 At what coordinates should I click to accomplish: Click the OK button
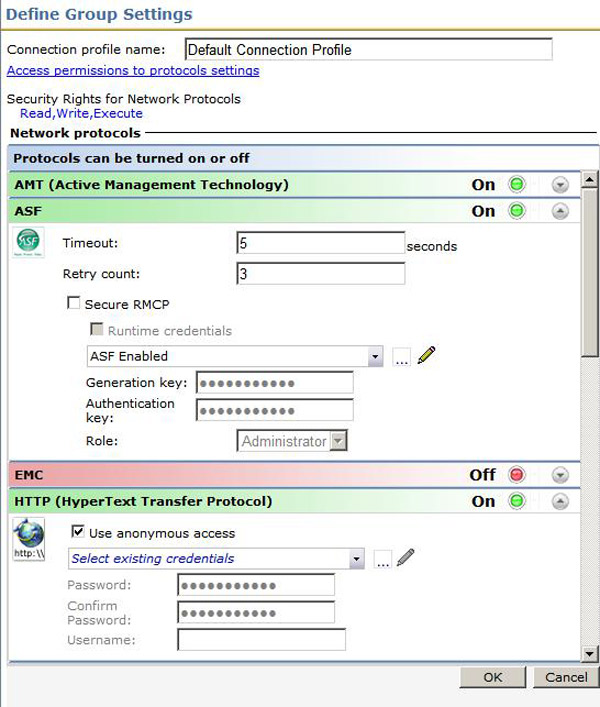(493, 677)
